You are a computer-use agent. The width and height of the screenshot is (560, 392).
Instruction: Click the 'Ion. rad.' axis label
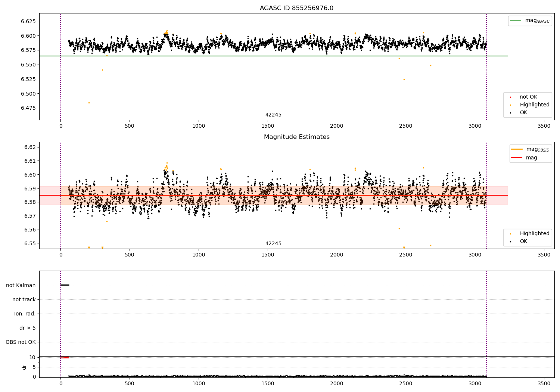[x=25, y=314]
